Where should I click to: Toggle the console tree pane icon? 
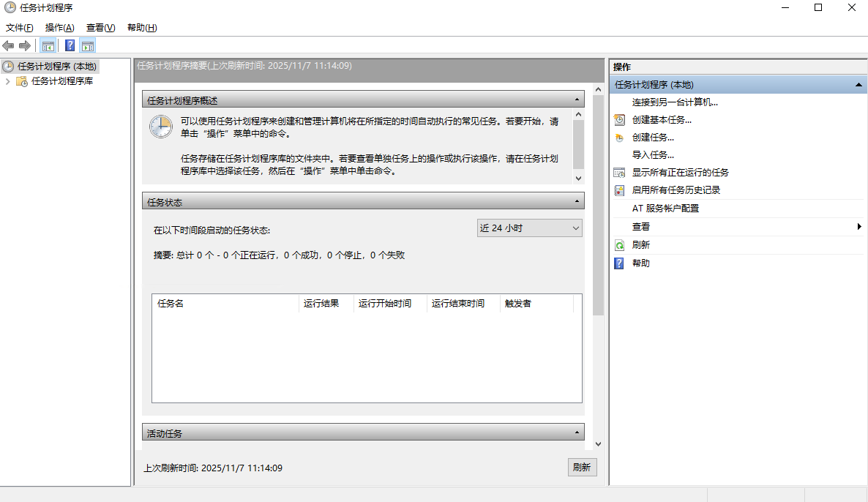pos(48,46)
